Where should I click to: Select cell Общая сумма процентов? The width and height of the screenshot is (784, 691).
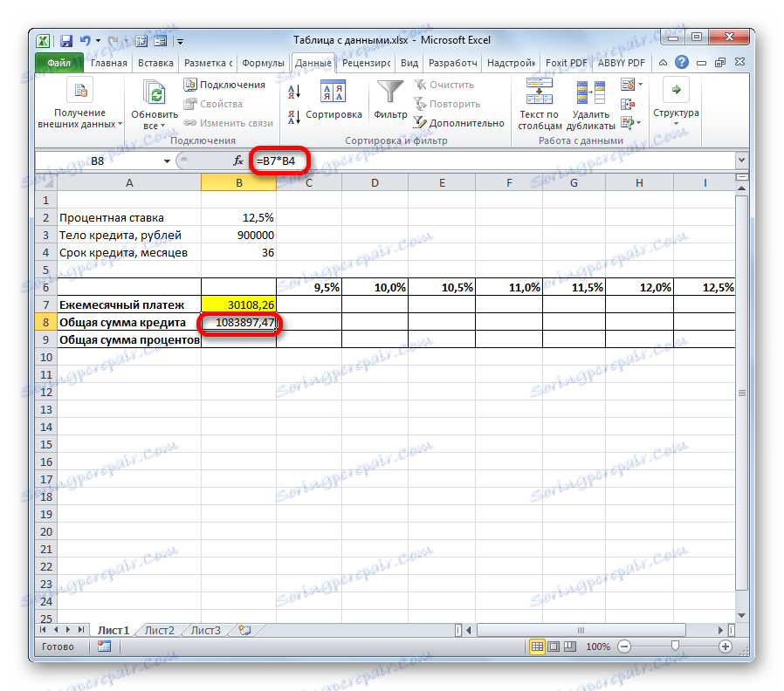[x=129, y=339]
